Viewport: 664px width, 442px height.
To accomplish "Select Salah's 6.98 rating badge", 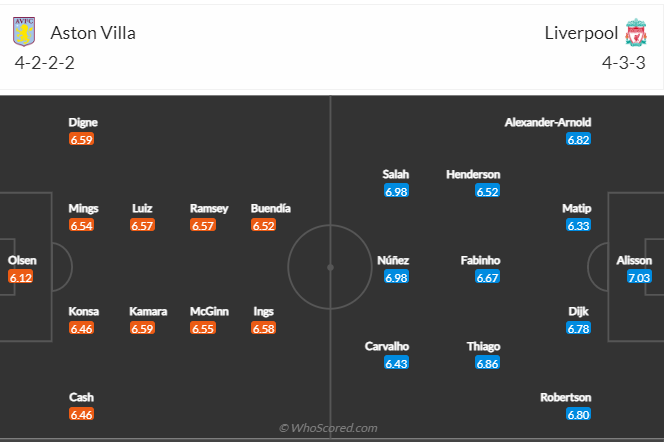I will click(x=396, y=191).
